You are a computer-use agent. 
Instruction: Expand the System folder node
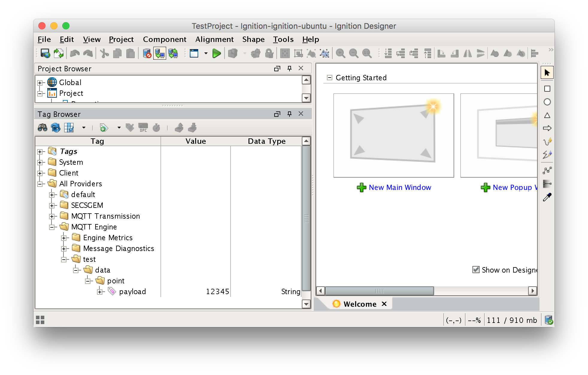pyautogui.click(x=40, y=162)
